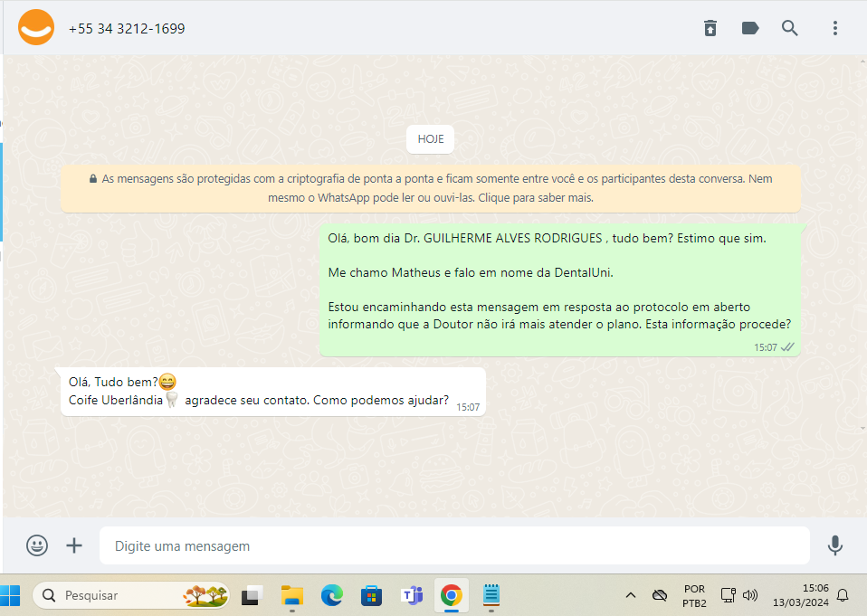Start voice recording with microphone icon

pyautogui.click(x=834, y=545)
